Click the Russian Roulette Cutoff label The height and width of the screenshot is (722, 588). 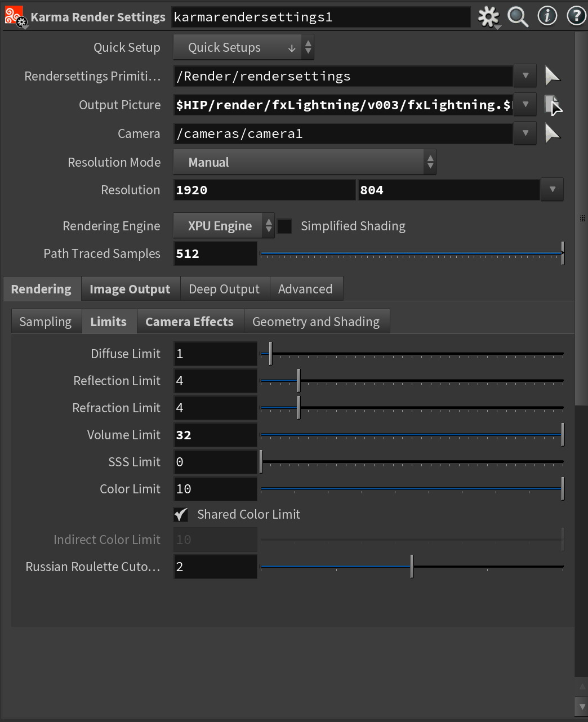point(93,567)
